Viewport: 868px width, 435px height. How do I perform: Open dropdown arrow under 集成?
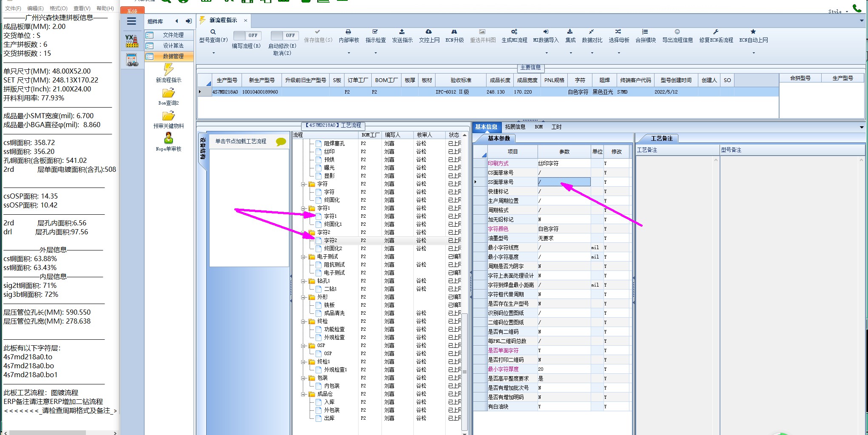point(571,53)
